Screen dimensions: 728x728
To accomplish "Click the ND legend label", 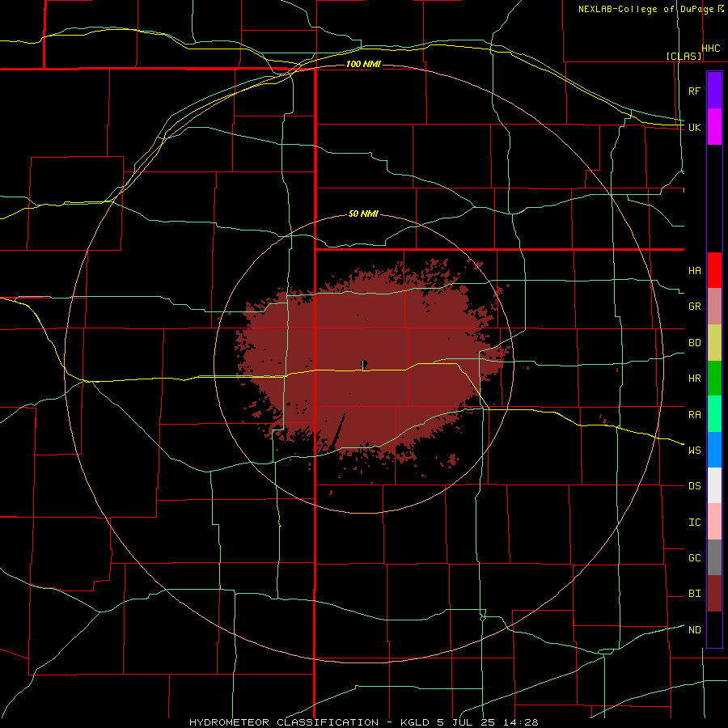I will click(x=694, y=630).
